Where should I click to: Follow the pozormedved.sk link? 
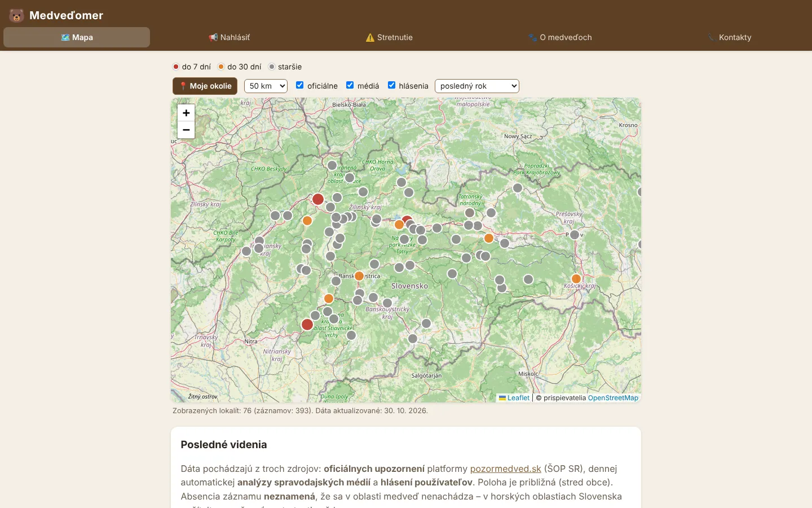coord(505,468)
